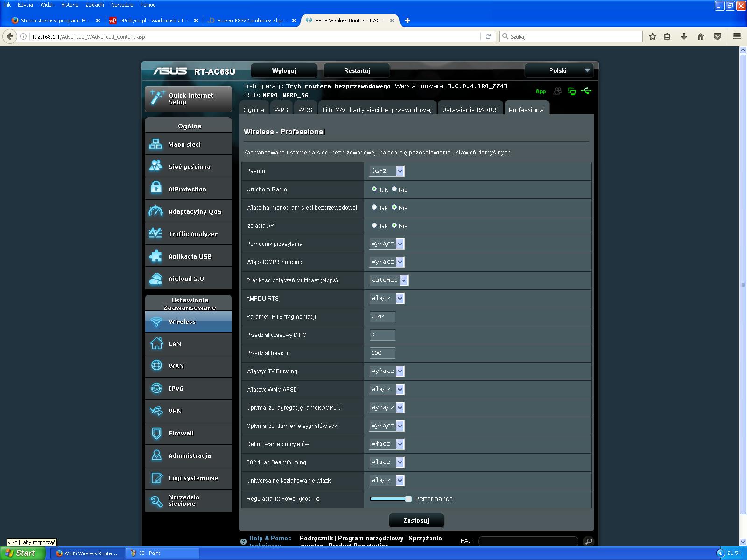
Task: Open AiProtection via its padlock icon
Action: click(x=156, y=189)
